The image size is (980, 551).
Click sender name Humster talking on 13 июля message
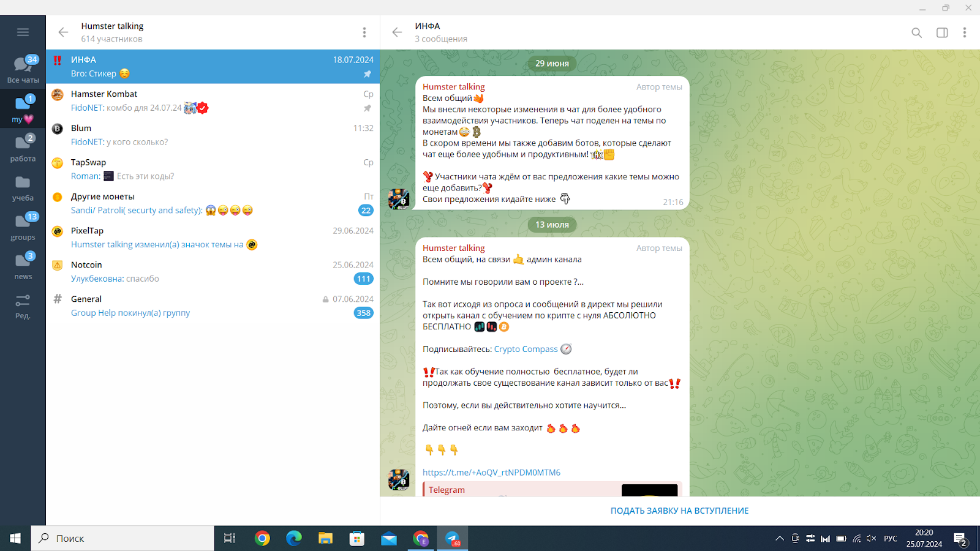pyautogui.click(x=454, y=248)
